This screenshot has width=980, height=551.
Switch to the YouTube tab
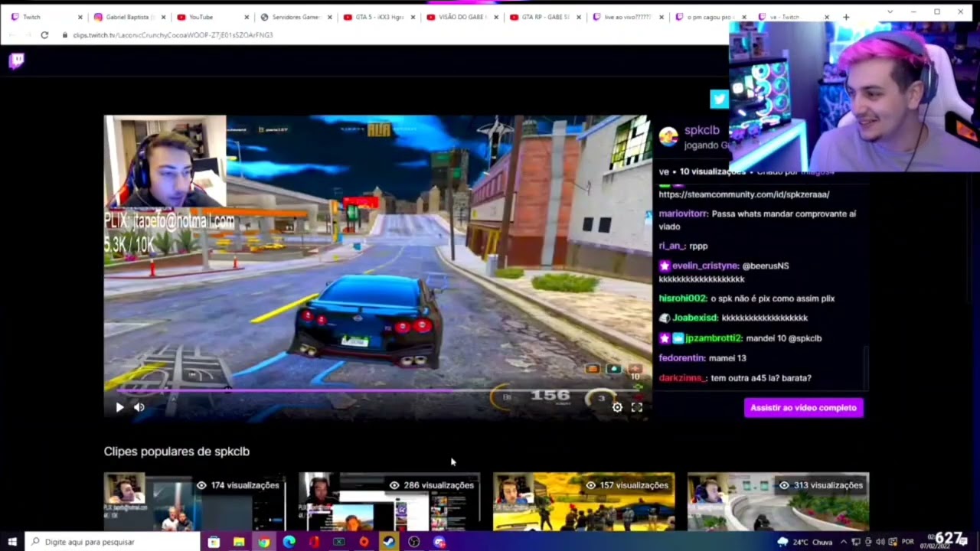coord(211,17)
